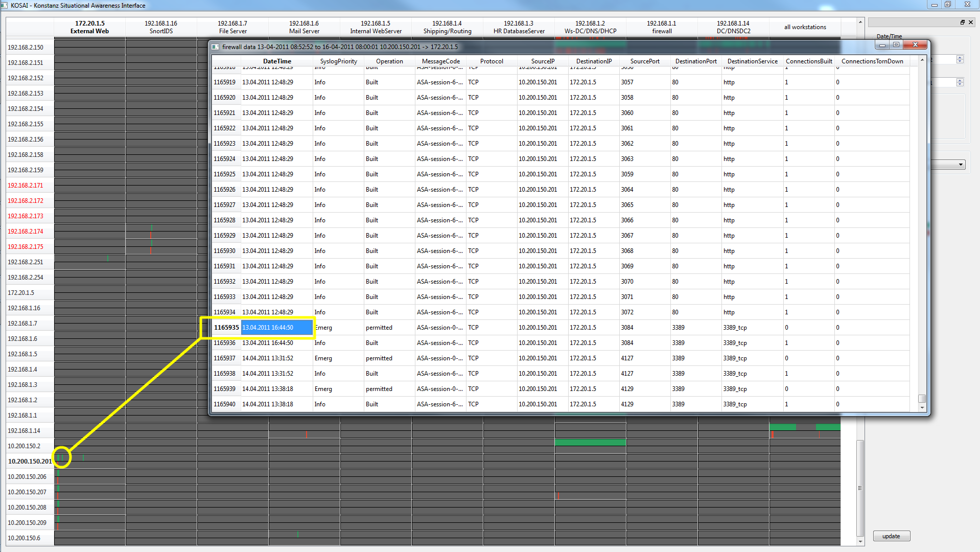Increase the first Date/Time spinner value
Screen dimensions: 980x552
(x=960, y=57)
